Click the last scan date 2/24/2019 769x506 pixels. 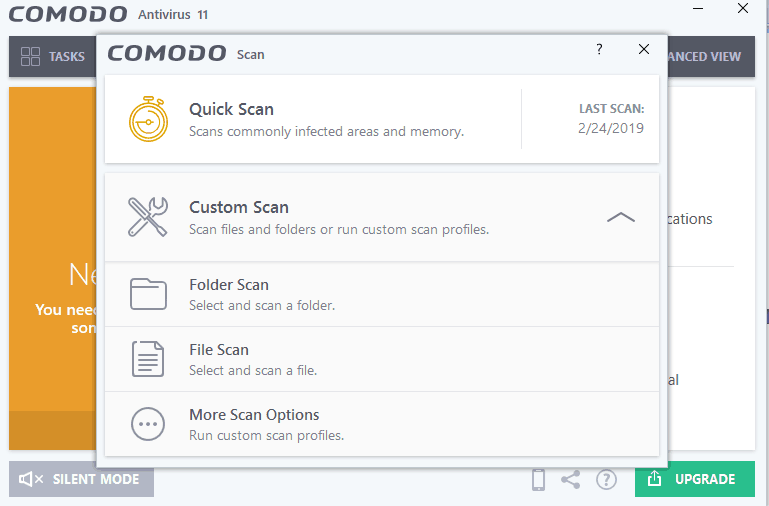(x=611, y=128)
